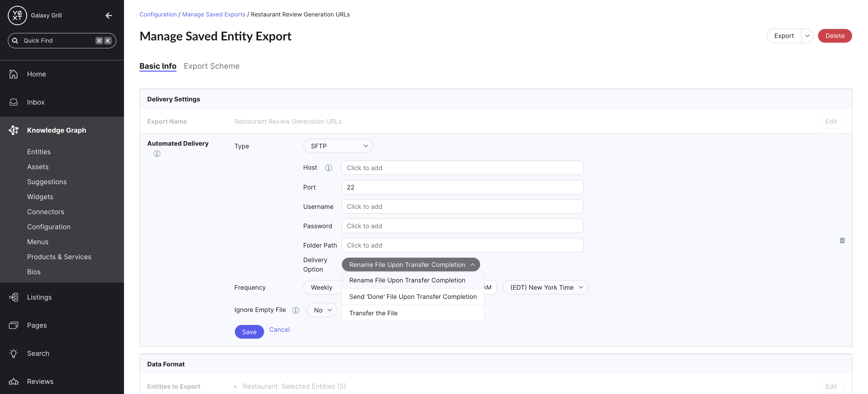Open Listings via its sidebar icon
The image size is (868, 394).
(x=14, y=297)
